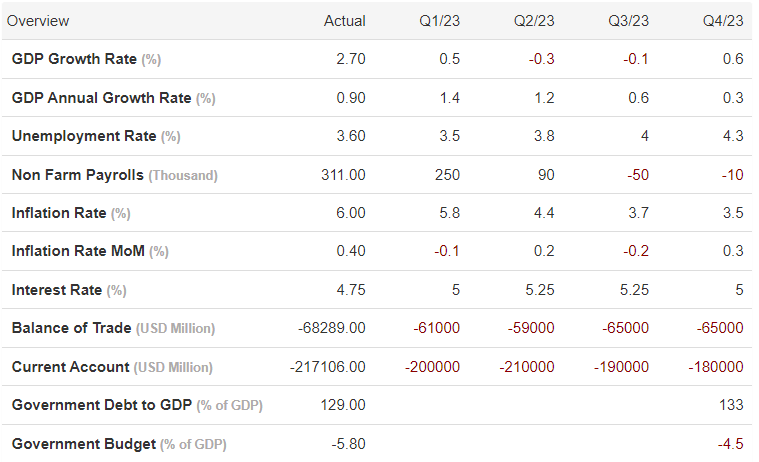The height and width of the screenshot is (462, 759).
Task: Select Inflation Rate actual value 6.00
Action: point(351,213)
